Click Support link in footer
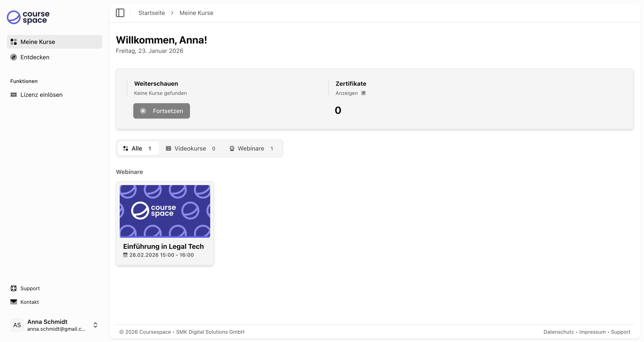 (621, 332)
